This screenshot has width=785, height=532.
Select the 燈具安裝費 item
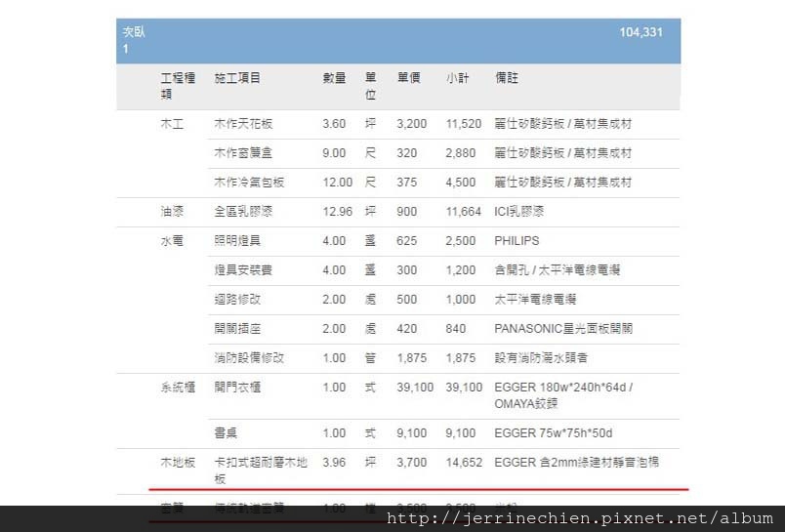(243, 269)
